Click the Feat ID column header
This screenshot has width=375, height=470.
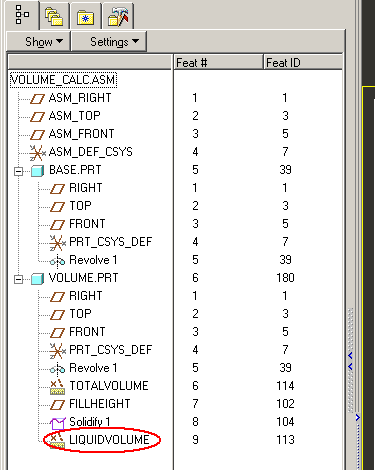(x=303, y=63)
